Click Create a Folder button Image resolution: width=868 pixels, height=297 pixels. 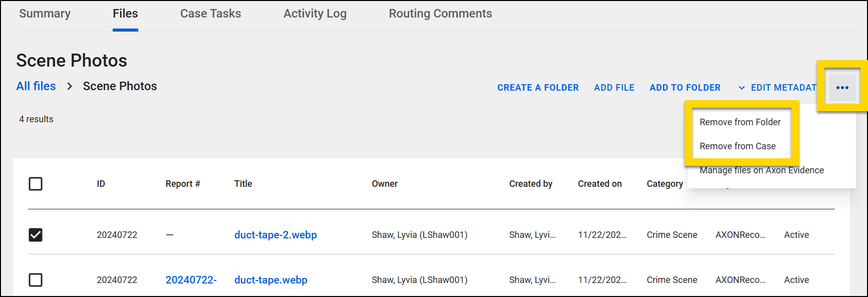pos(537,88)
